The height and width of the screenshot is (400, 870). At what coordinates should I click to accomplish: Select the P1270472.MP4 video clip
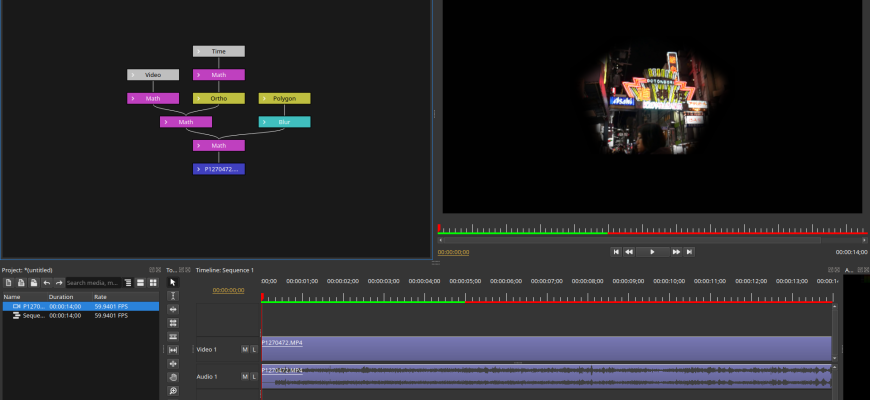pyautogui.click(x=546, y=349)
